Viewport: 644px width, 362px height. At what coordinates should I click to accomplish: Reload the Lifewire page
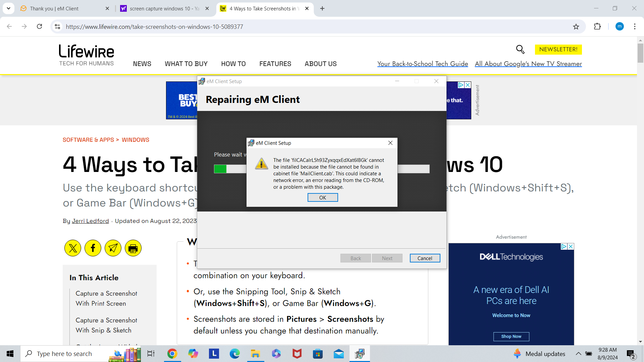(x=39, y=26)
